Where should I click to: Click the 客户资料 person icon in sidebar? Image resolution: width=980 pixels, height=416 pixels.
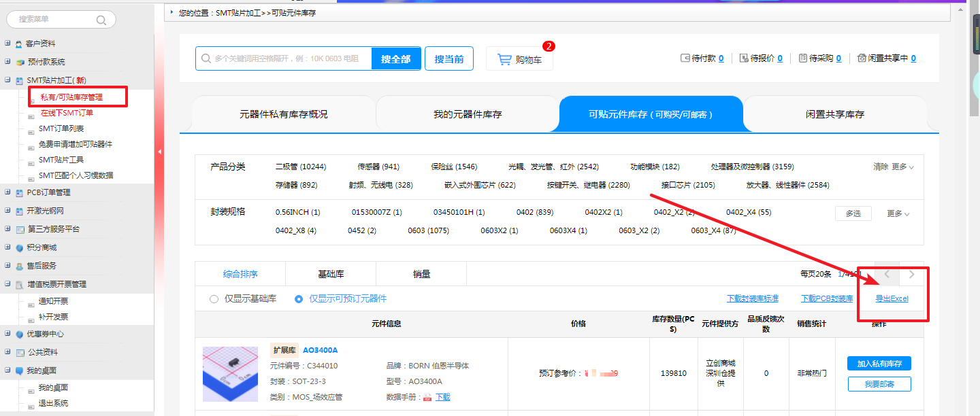(x=19, y=44)
